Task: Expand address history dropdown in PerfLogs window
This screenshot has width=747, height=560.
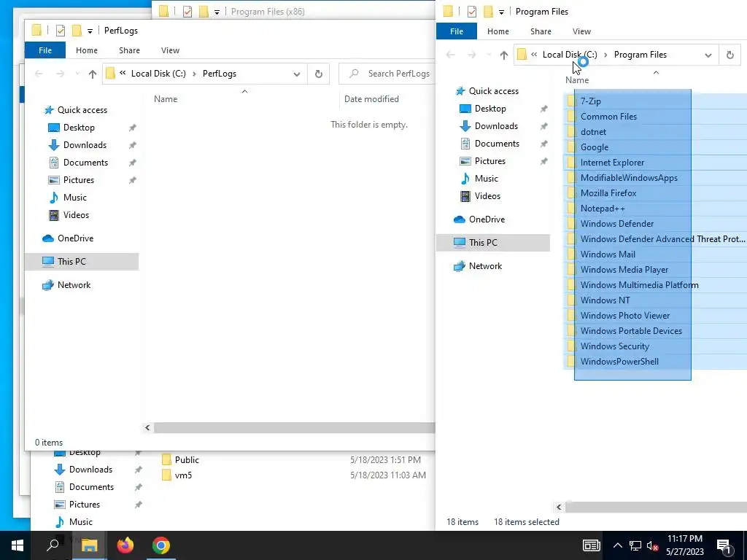Action: (x=297, y=74)
